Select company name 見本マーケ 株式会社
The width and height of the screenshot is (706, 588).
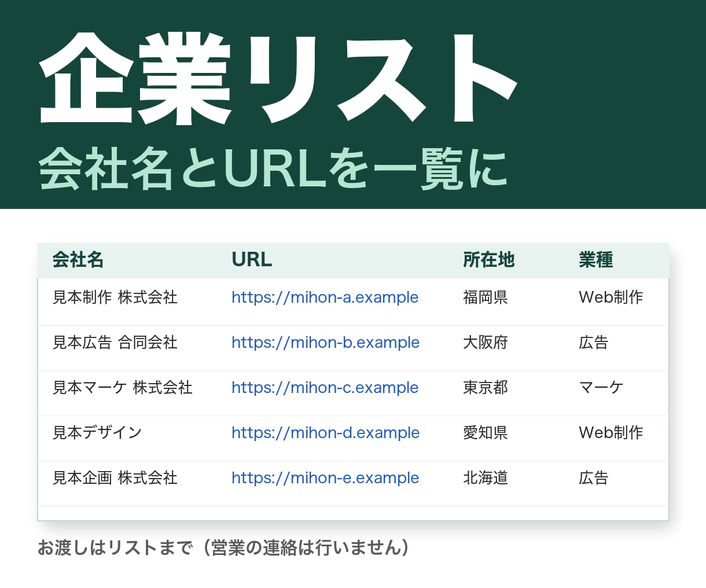point(122,388)
